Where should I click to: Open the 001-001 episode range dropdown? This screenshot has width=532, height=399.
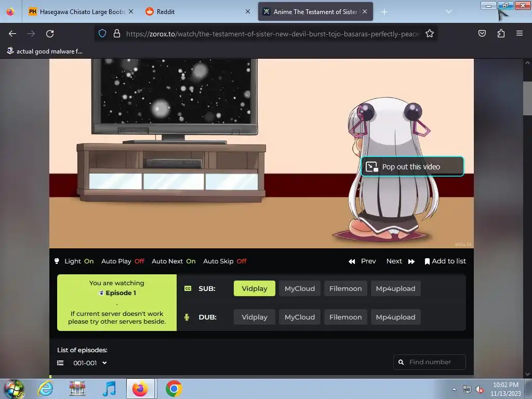click(x=90, y=363)
